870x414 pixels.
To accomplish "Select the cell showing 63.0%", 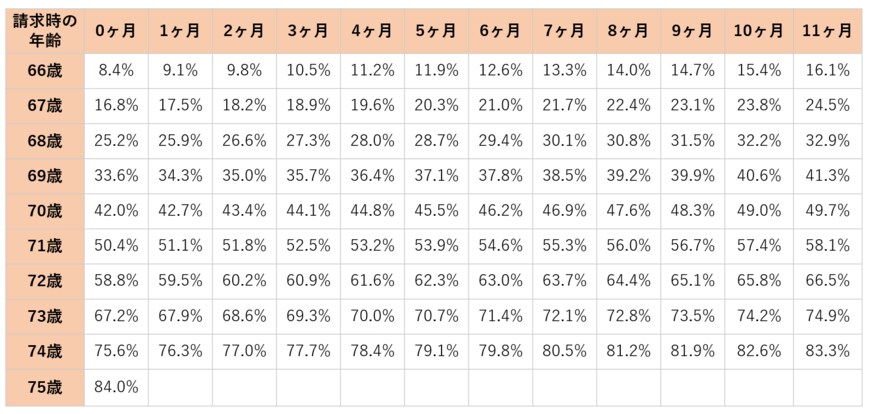I will coord(500,281).
